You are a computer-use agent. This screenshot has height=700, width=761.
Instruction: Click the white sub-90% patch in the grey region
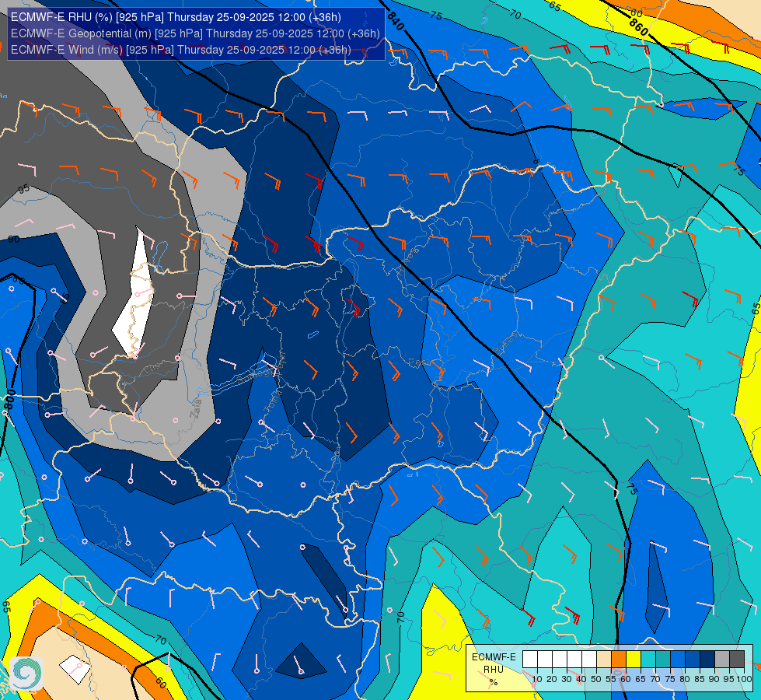pos(134,294)
